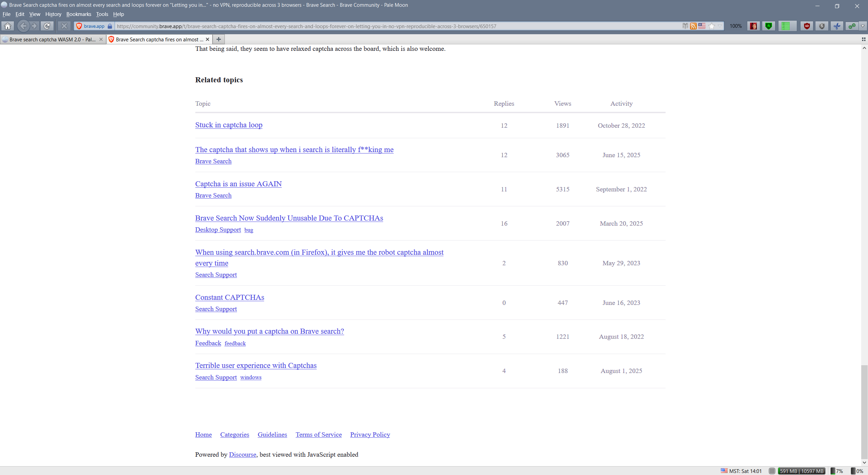Click the blue scissors toolbar icon
Screen dimensions: 868x475
point(837,26)
